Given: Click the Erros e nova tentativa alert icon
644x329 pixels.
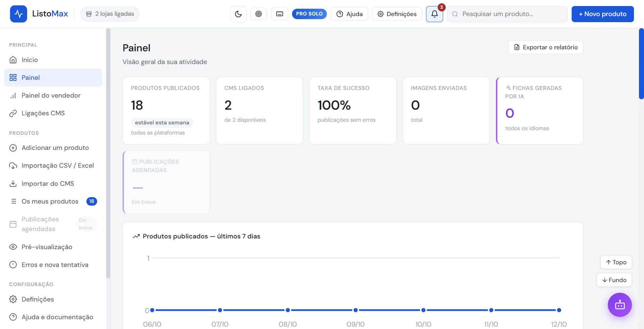Looking at the screenshot, I should tap(13, 265).
